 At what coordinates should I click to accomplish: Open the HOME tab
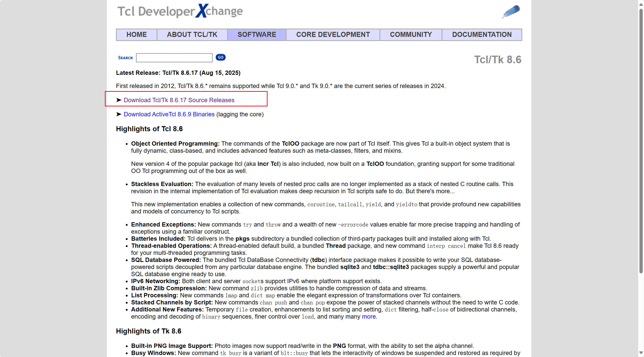click(136, 35)
